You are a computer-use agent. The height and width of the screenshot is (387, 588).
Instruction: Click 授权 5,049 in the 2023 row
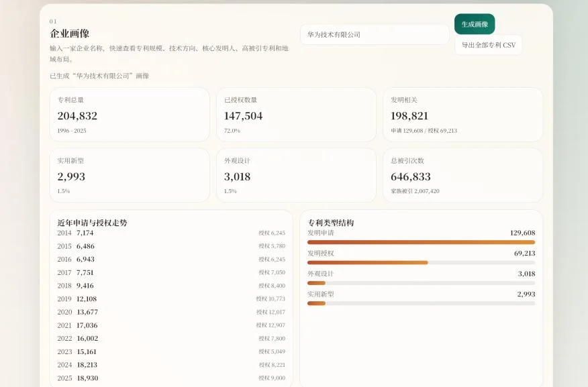click(x=272, y=351)
